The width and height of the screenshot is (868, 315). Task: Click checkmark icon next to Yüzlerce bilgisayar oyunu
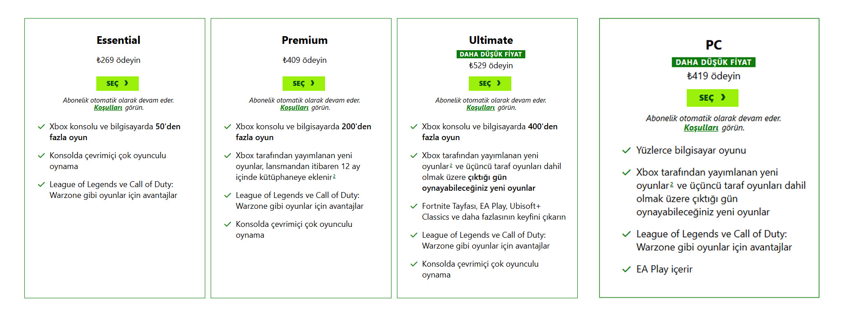click(x=626, y=150)
